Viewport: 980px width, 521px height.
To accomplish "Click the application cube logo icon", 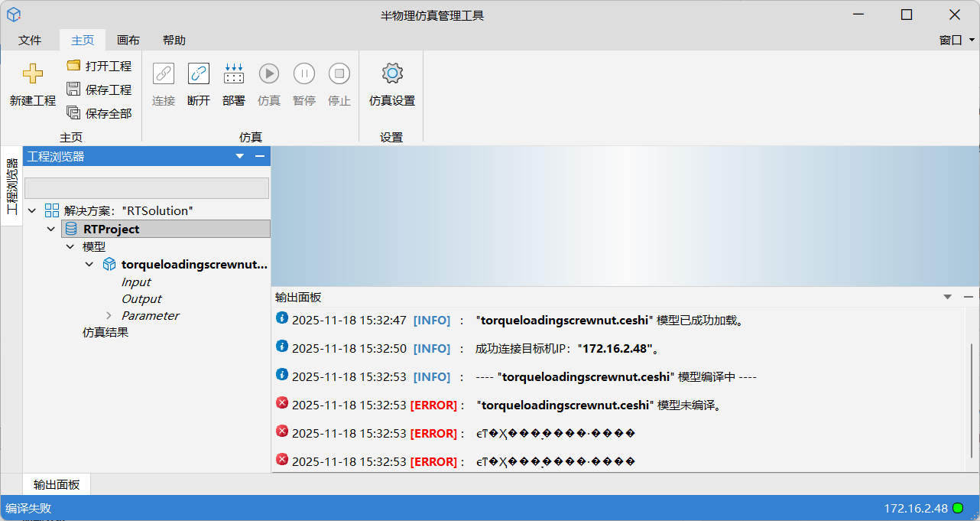I will click(14, 15).
